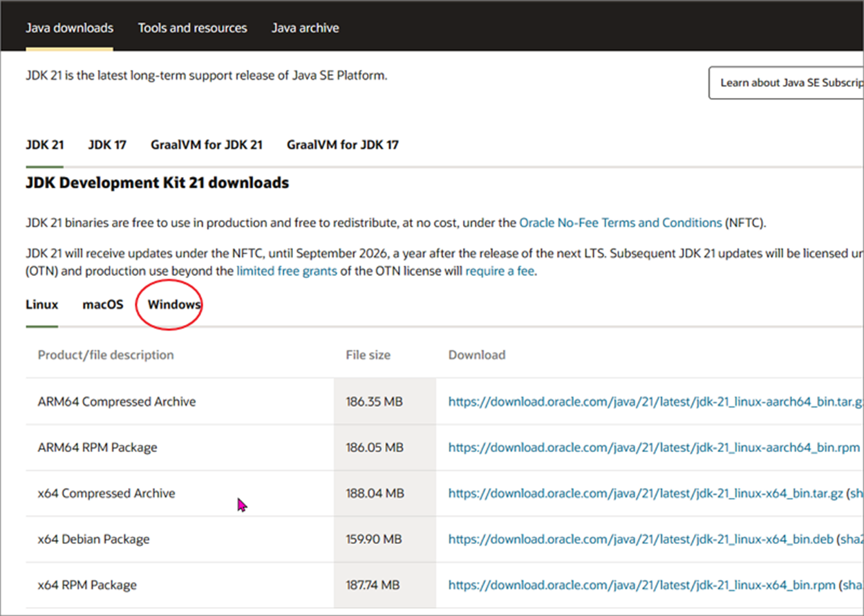Open the Java archive tab

coord(305,28)
